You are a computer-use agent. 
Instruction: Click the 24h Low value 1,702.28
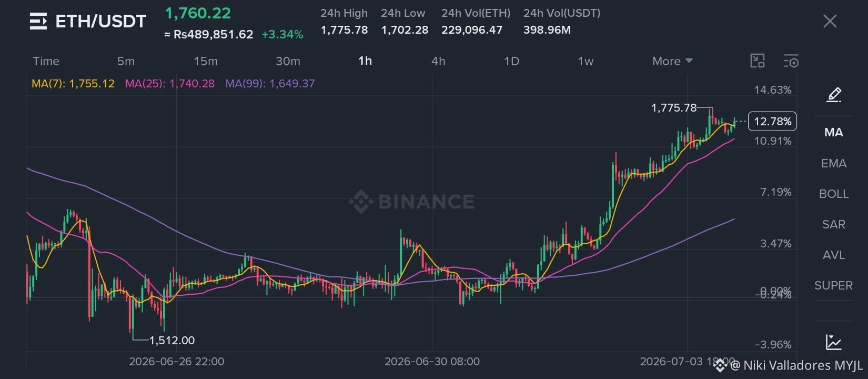click(x=405, y=30)
